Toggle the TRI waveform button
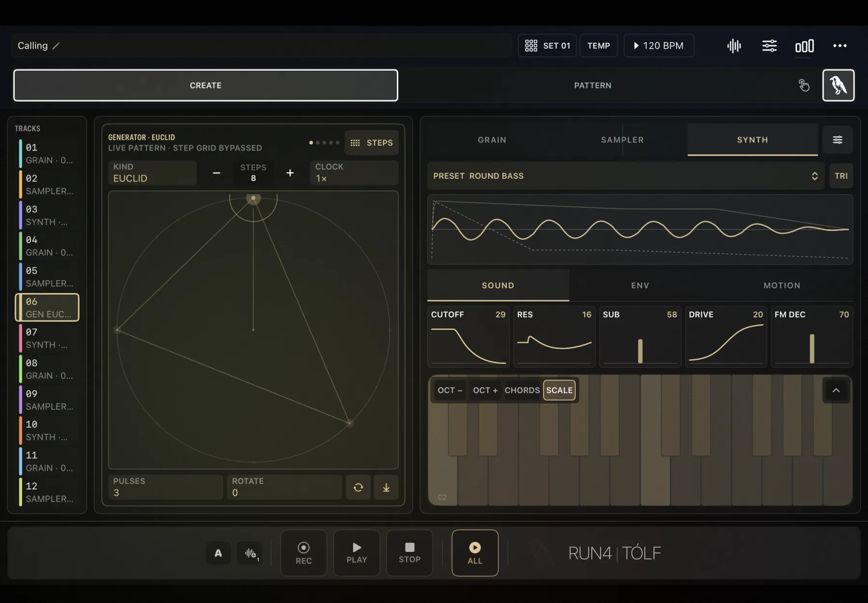The image size is (868, 603). coord(841,176)
